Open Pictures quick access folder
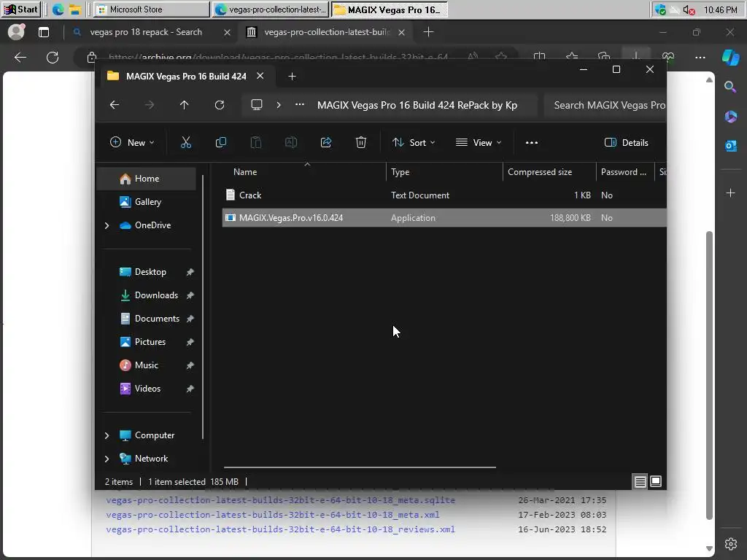Image resolution: width=747 pixels, height=560 pixels. tap(150, 342)
